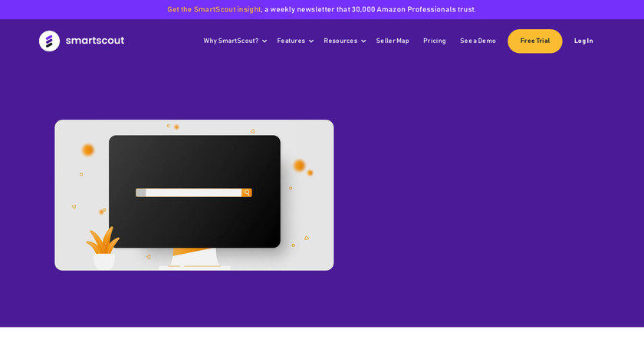
Task: Expand the Features chevron arrow
Action: [x=311, y=41]
